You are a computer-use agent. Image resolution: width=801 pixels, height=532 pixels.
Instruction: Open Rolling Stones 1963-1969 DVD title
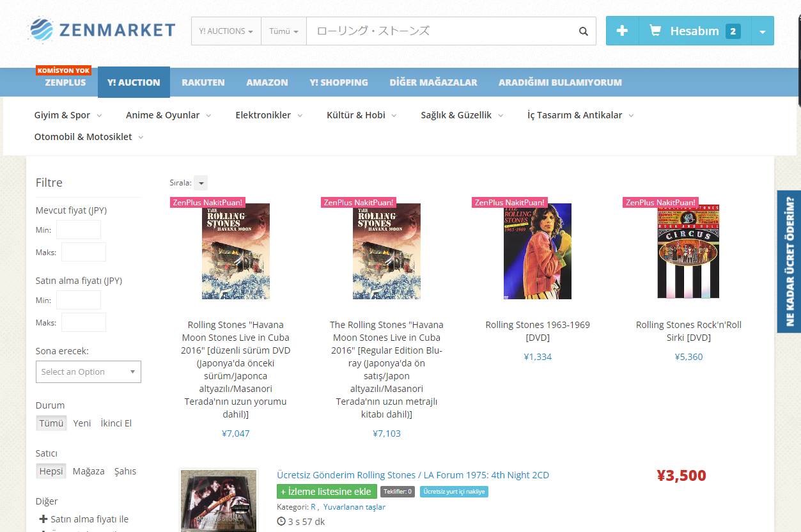pyautogui.click(x=538, y=331)
